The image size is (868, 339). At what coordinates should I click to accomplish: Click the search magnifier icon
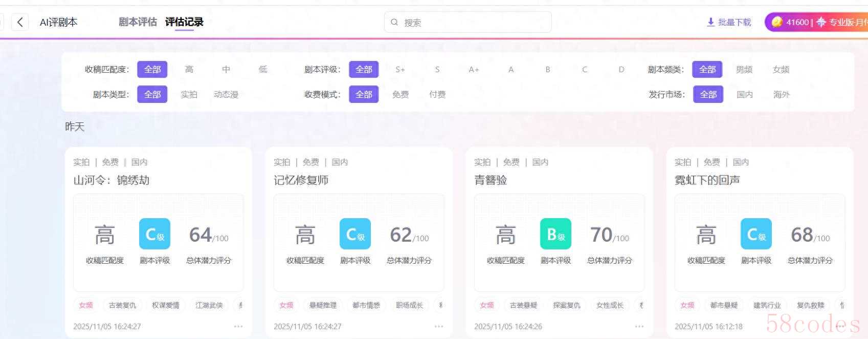point(394,22)
